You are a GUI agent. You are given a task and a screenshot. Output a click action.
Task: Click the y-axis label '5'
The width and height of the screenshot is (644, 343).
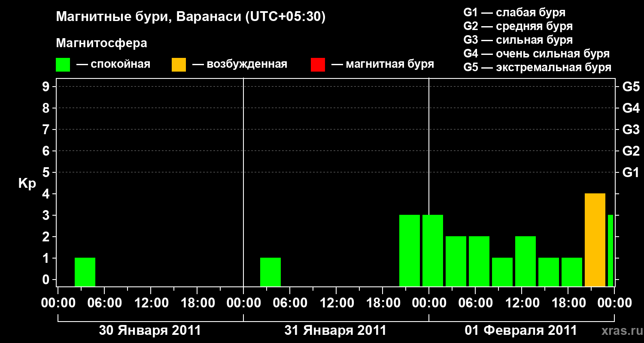coord(47,173)
